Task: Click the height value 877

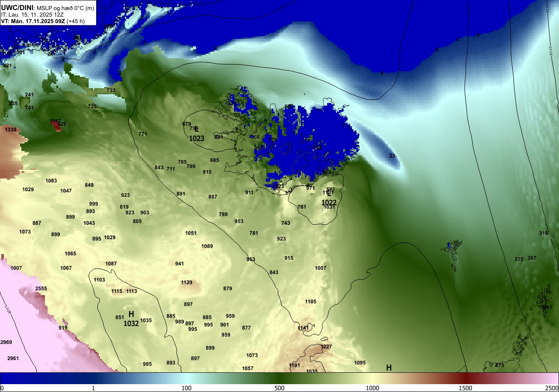Action: pyautogui.click(x=246, y=328)
